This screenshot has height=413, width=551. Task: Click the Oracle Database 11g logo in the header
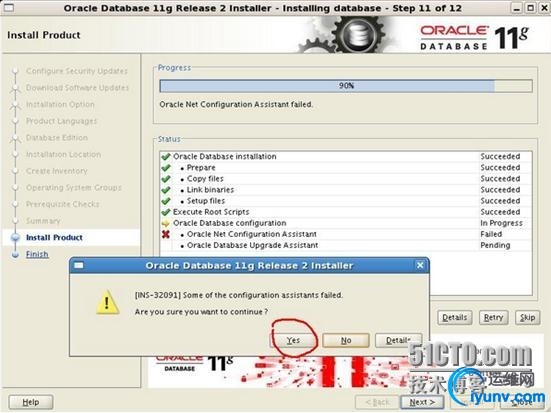pos(474,38)
